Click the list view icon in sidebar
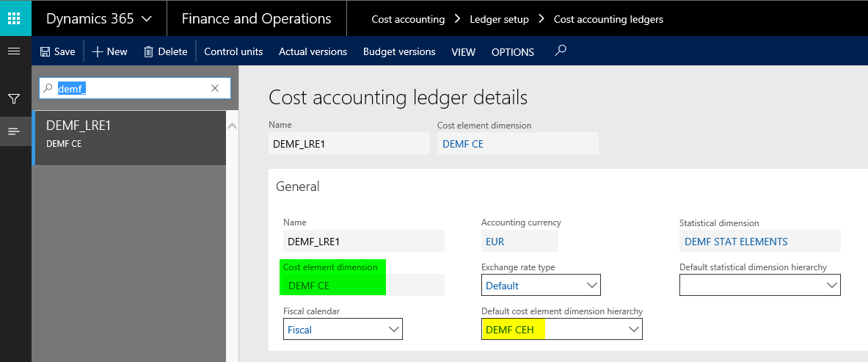 coord(14,131)
